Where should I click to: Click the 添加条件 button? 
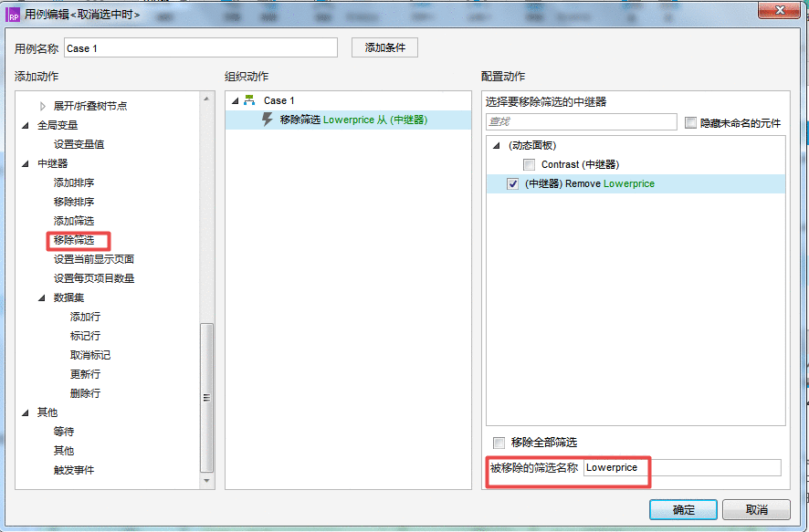point(384,47)
